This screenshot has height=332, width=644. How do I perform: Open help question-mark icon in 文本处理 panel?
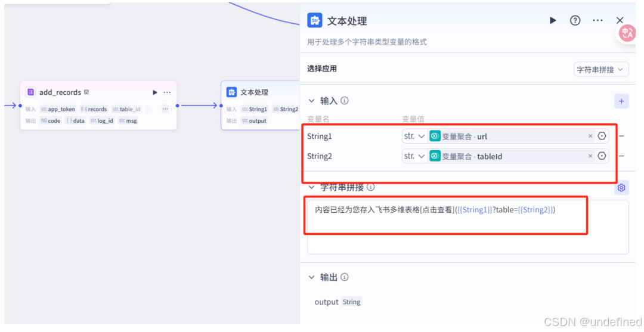tap(575, 20)
